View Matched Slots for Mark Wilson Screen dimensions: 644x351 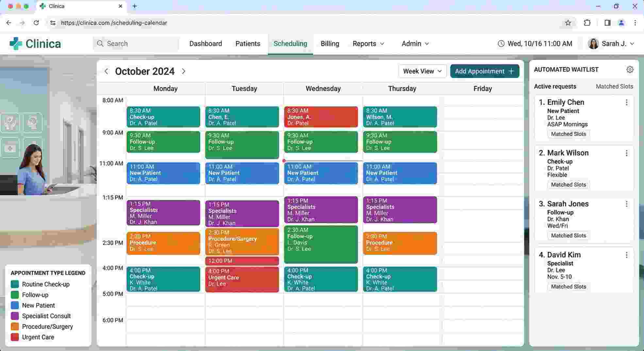568,184
